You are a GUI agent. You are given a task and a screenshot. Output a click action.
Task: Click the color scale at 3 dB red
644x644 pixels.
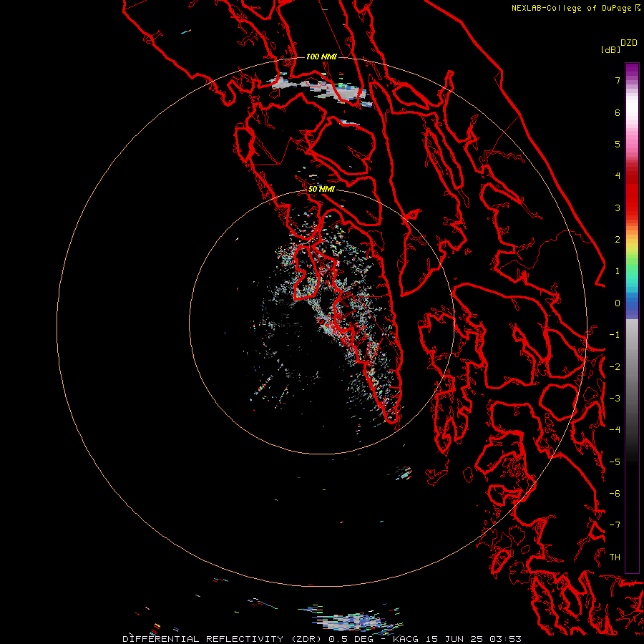click(632, 208)
